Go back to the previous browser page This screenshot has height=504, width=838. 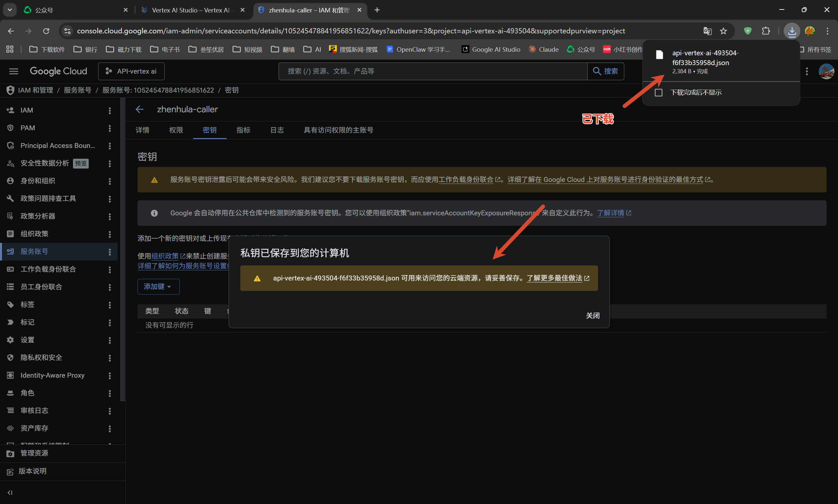11,31
